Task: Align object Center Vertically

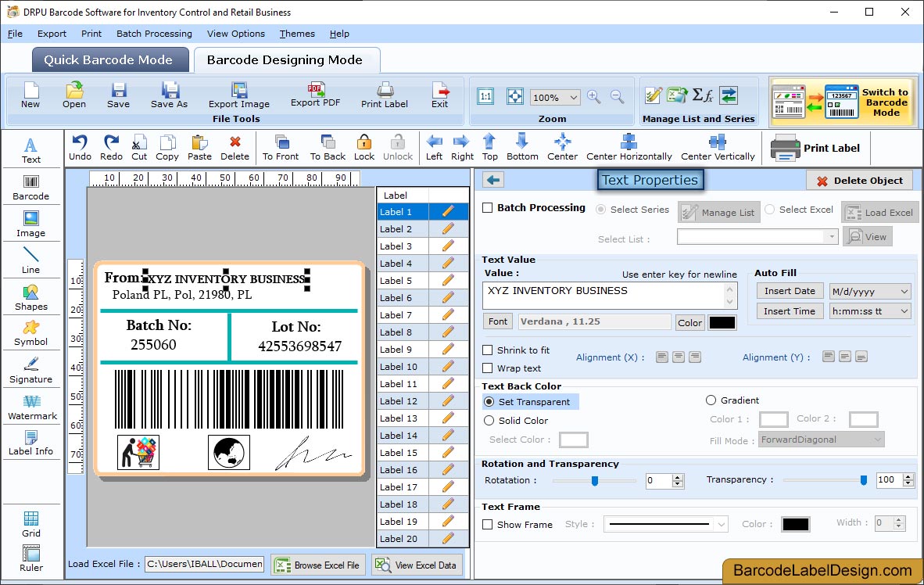Action: coord(718,148)
